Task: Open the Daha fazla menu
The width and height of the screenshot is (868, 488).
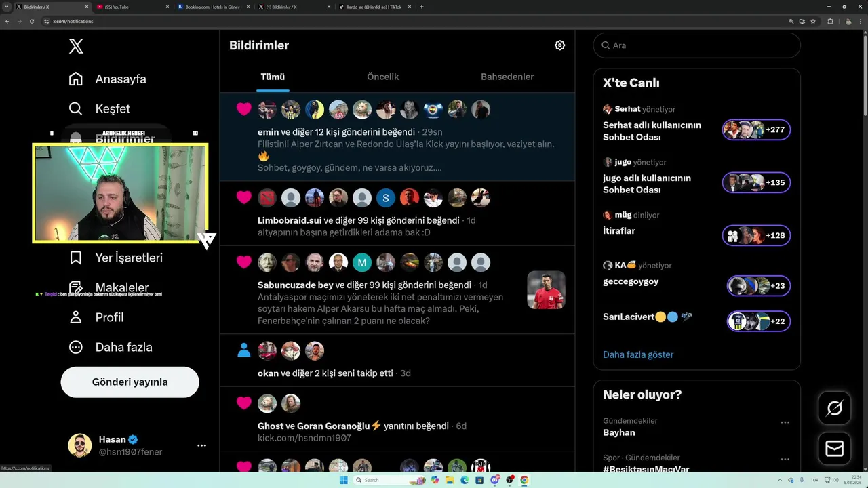Action: point(110,347)
